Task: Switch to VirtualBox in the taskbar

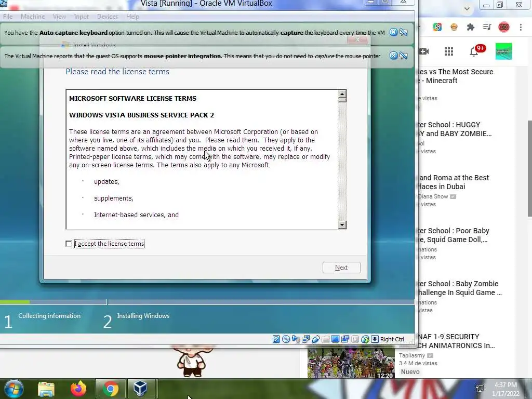Action: pyautogui.click(x=140, y=389)
